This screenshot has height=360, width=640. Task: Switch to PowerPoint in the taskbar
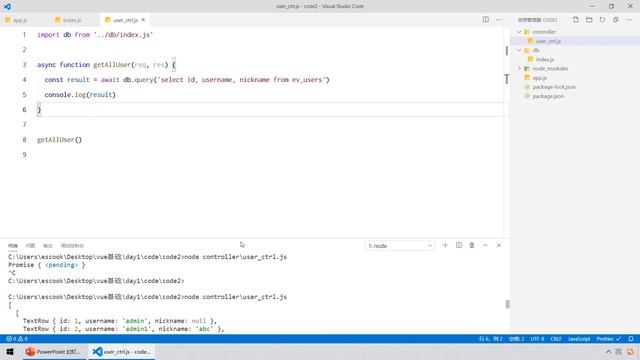click(x=54, y=351)
